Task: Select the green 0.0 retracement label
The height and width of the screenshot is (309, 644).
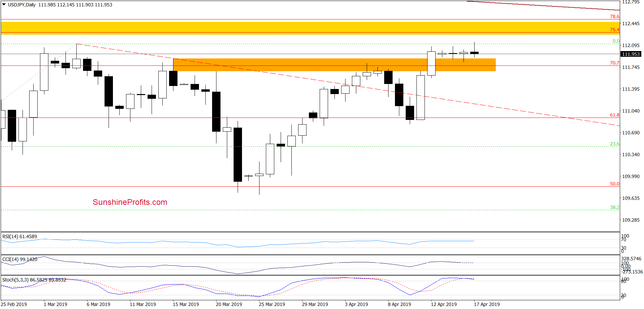Action: click(x=616, y=41)
